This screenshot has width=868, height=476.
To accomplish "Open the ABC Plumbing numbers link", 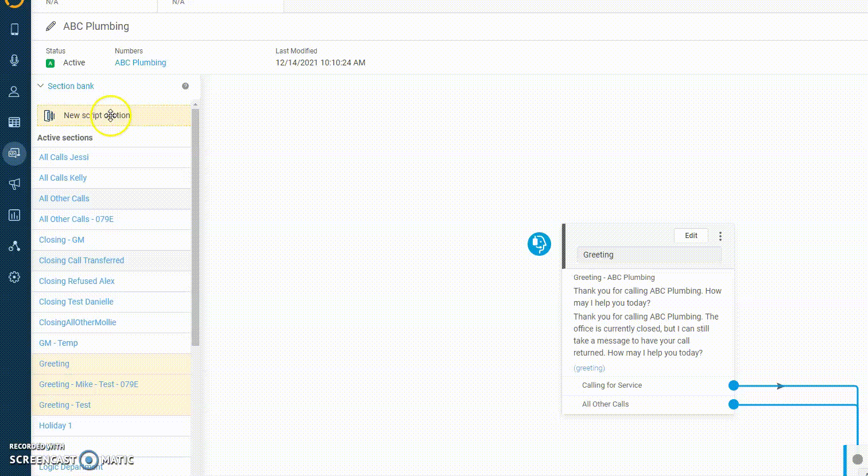I will 140,63.
